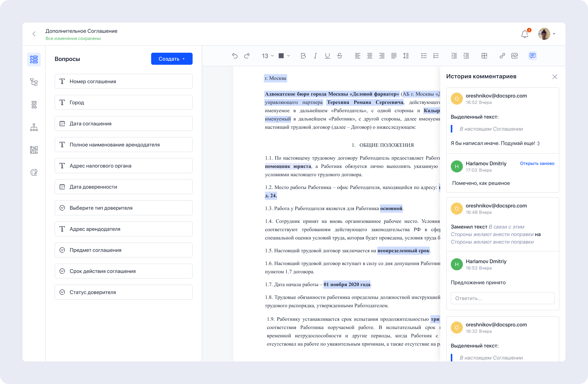The image size is (588, 384).
Task: Decrease paragraph indent
Action: coord(466,56)
